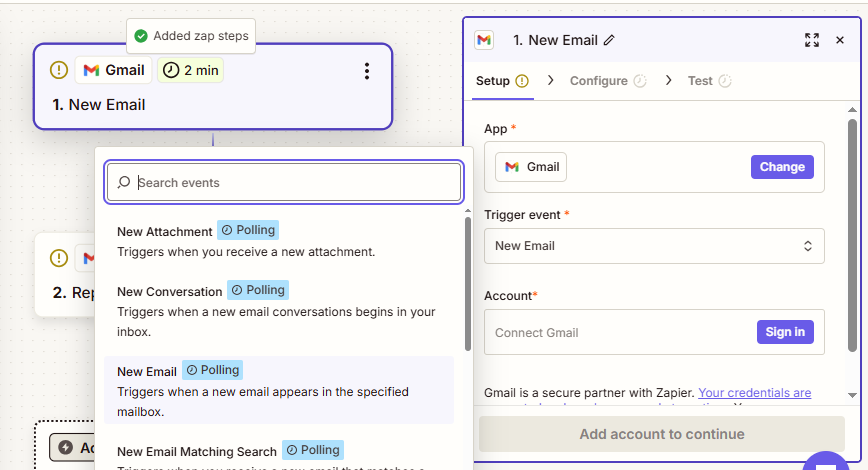The image size is (868, 470).
Task: Click the chevron between Setup and Configure
Action: point(550,80)
